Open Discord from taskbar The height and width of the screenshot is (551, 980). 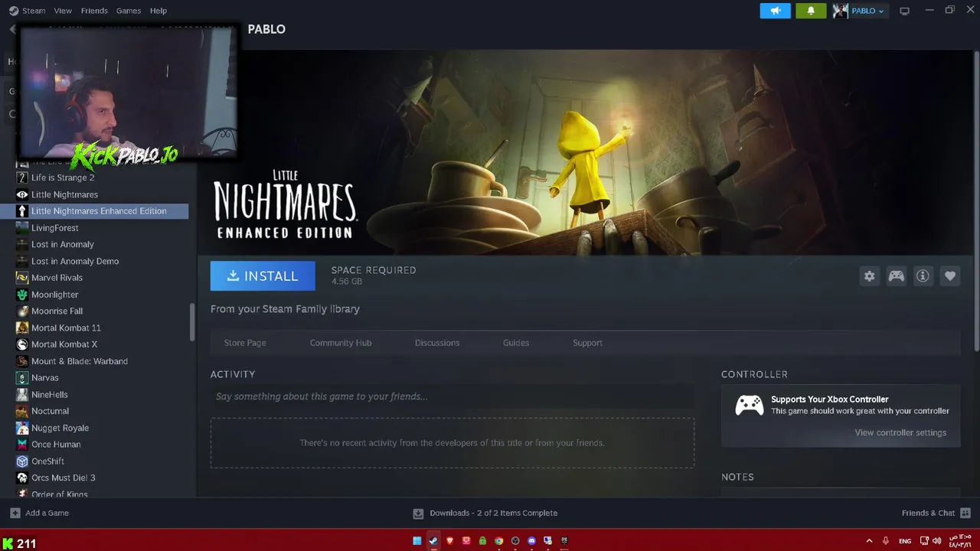tap(531, 541)
